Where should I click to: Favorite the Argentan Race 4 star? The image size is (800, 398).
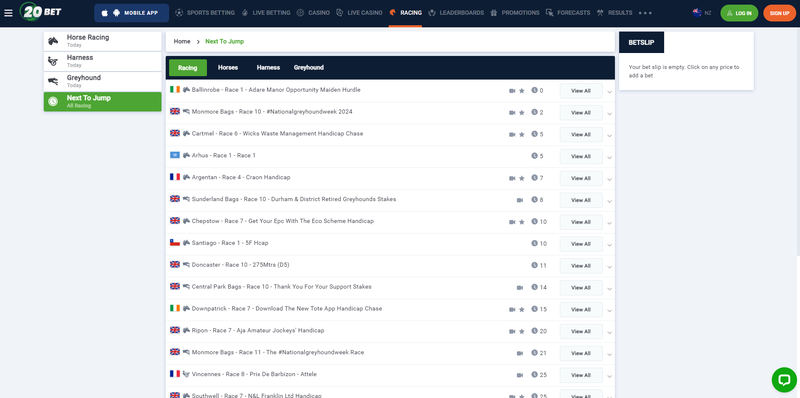click(521, 179)
